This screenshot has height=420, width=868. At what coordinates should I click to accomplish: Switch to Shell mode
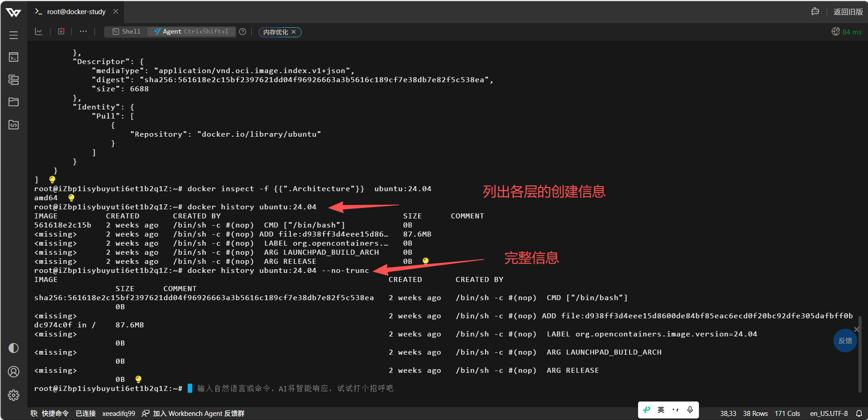[126, 31]
